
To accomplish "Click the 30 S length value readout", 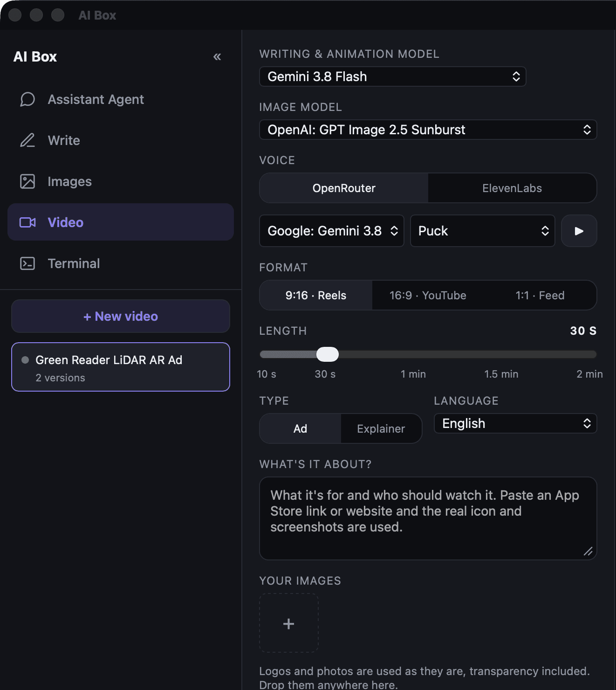I will 583,331.
